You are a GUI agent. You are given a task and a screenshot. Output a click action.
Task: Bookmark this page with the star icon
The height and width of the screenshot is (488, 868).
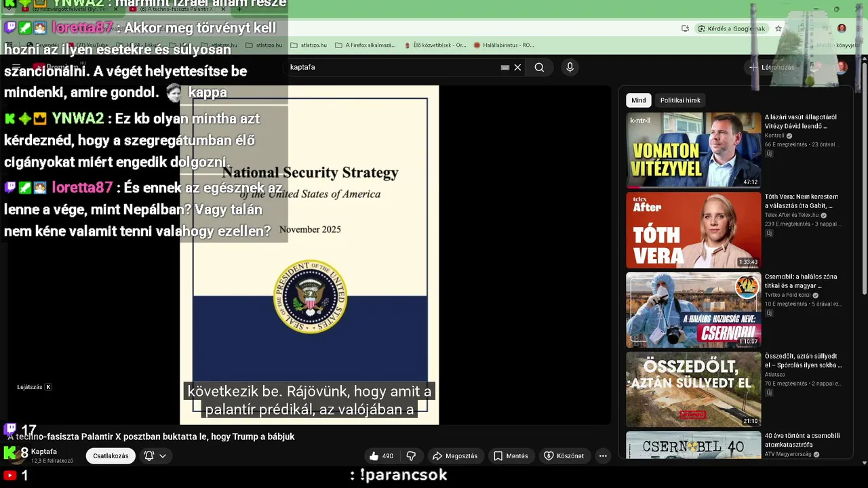tap(778, 28)
